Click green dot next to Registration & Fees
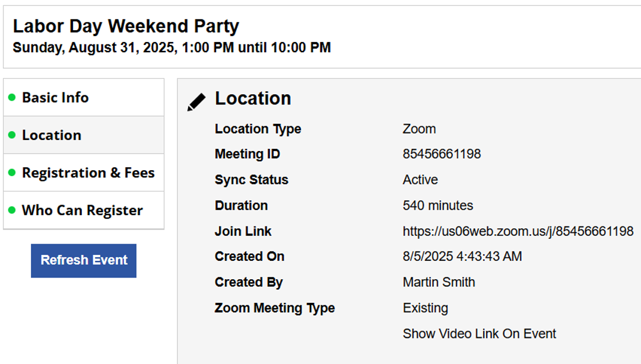 (12, 173)
